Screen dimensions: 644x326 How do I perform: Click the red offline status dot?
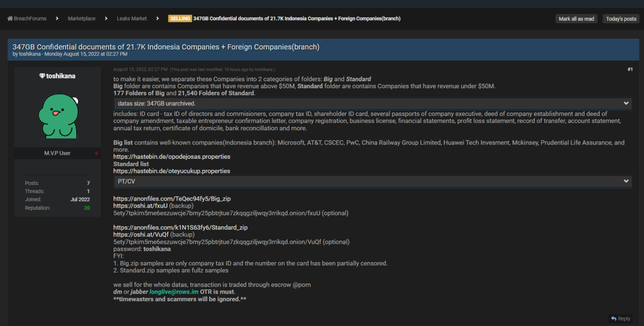tap(96, 153)
